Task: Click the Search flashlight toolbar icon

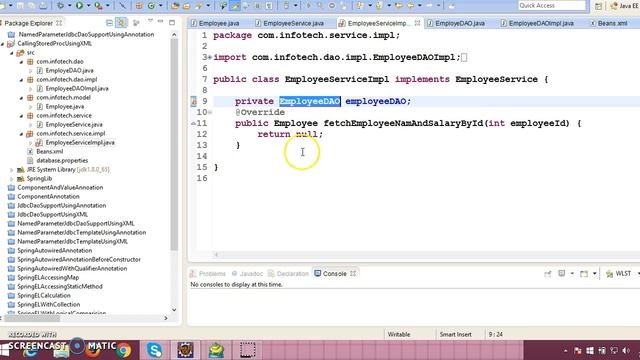Action: tap(200, 6)
